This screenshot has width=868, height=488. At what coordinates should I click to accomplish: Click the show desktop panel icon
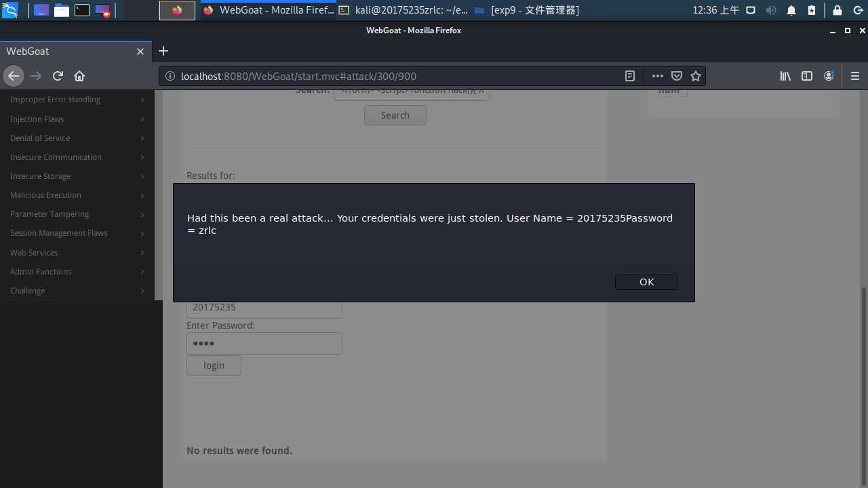[41, 10]
